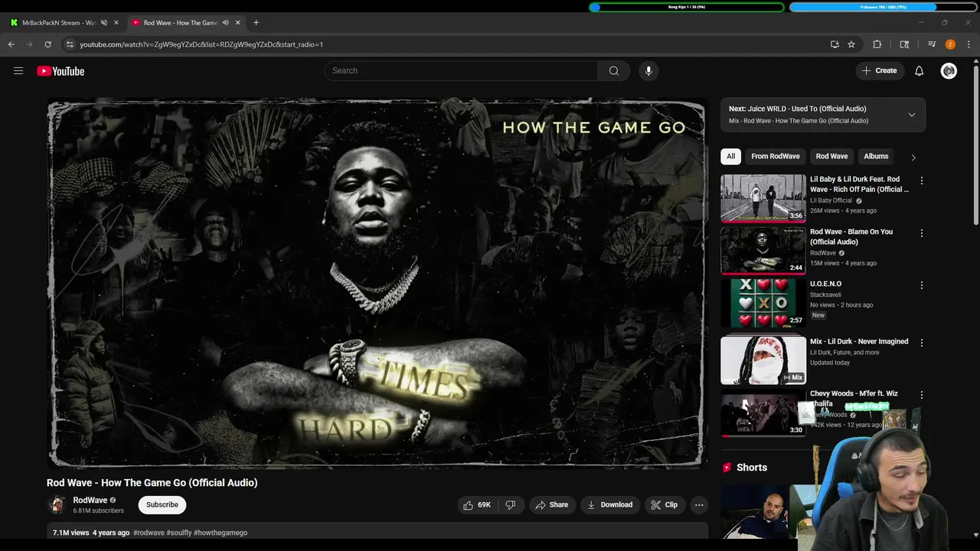View site information icon in address bar
Image resolution: width=980 pixels, height=551 pixels.
[x=70, y=44]
